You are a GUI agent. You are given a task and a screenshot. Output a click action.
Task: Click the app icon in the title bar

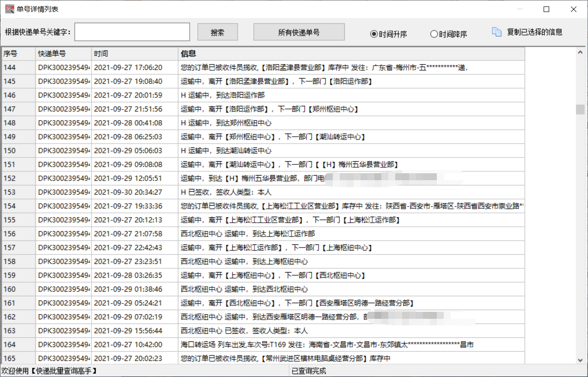tap(10, 9)
